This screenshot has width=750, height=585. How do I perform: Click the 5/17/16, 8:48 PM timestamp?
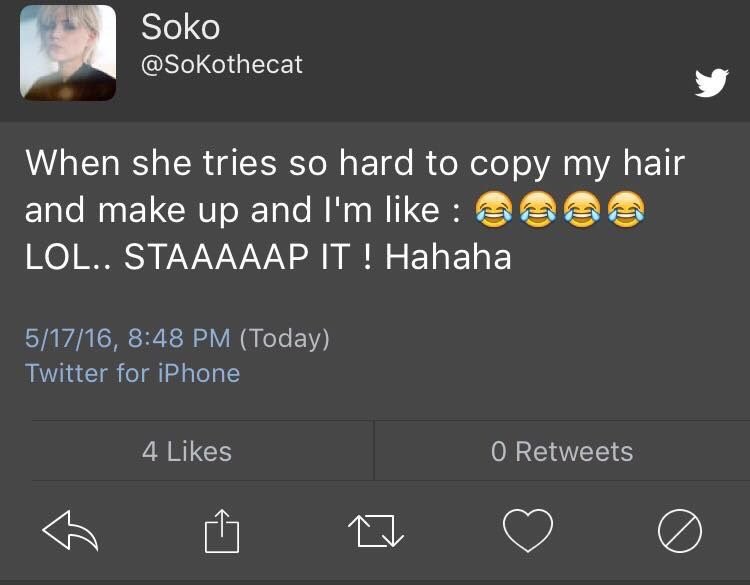click(127, 338)
